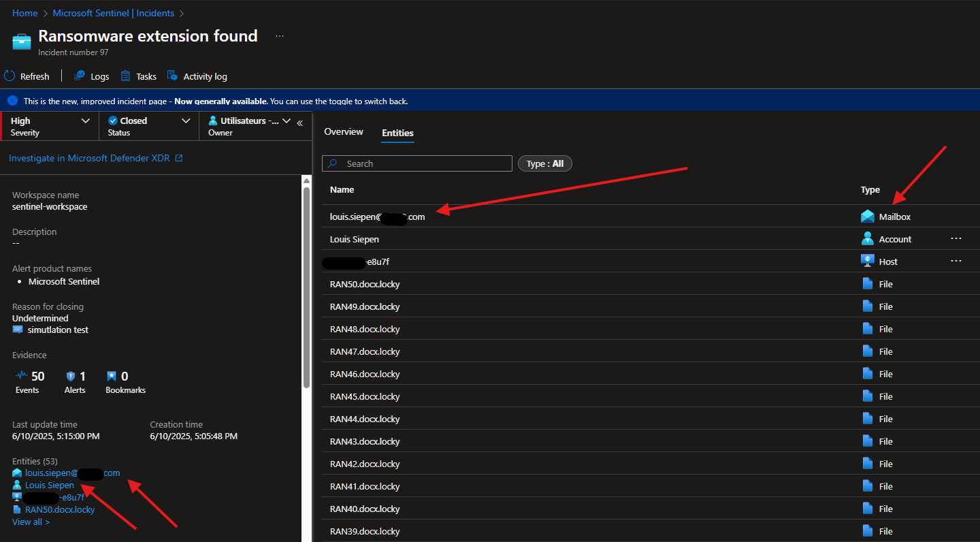This screenshot has height=542, width=980.
Task: Click the Events evidence icon
Action: pos(22,375)
